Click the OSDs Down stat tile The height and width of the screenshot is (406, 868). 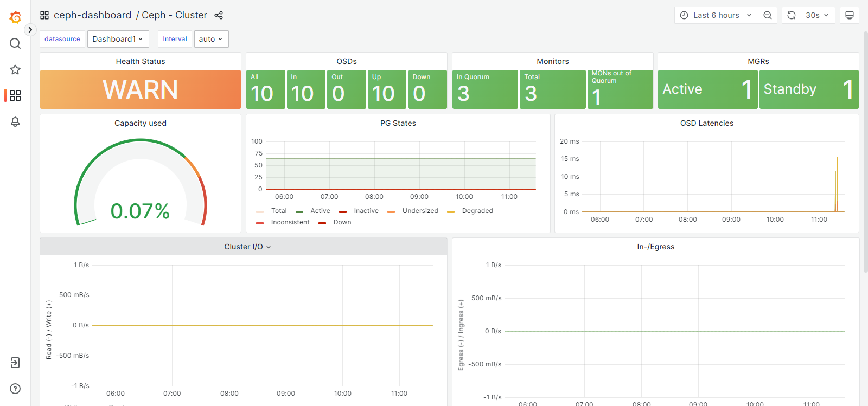pyautogui.click(x=427, y=89)
